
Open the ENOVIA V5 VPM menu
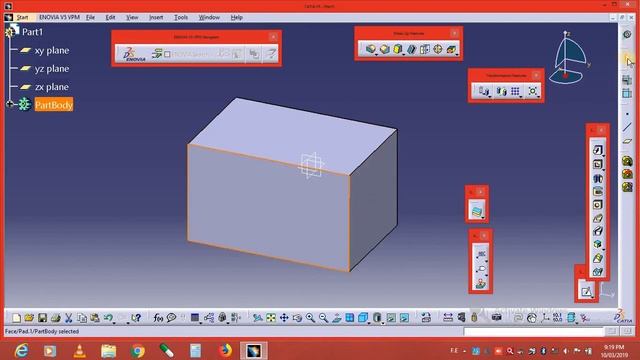[59, 17]
